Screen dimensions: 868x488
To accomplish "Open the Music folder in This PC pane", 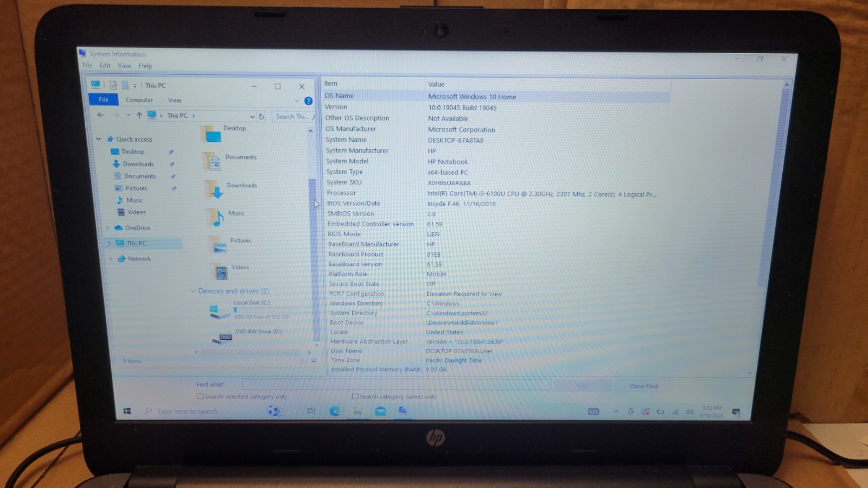I will click(216, 217).
